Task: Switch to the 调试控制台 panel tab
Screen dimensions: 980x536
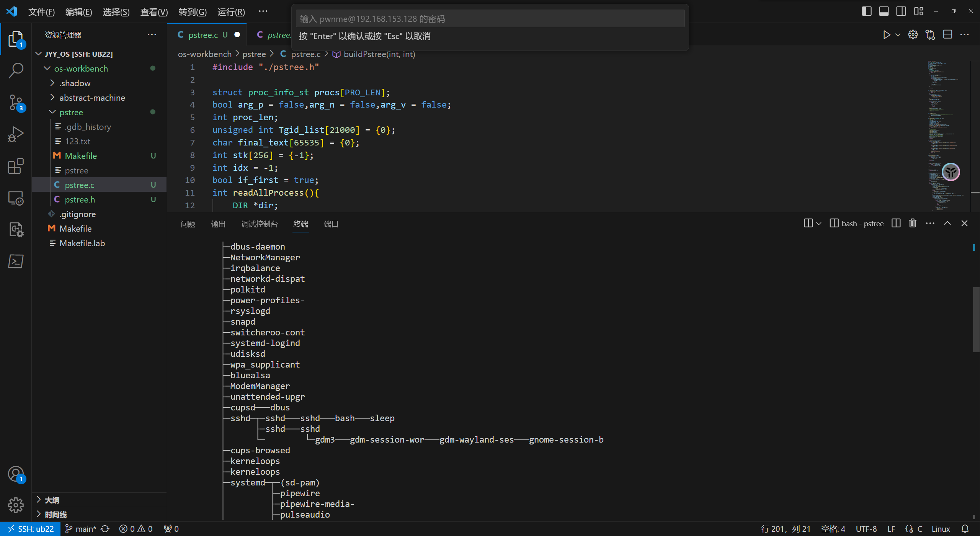Action: (x=260, y=224)
